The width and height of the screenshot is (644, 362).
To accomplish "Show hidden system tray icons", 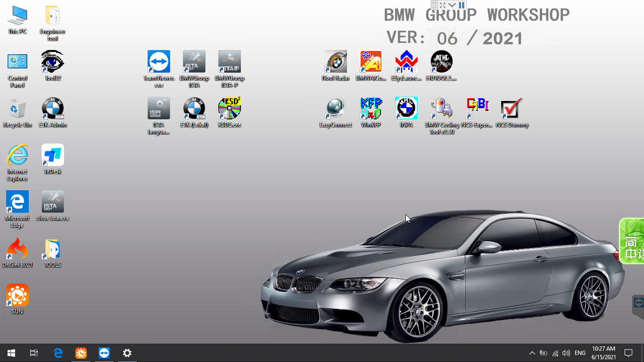I will click(532, 353).
